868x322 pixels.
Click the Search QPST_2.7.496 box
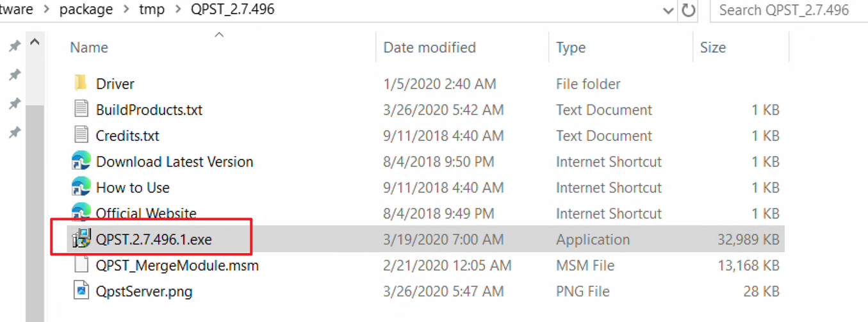(x=789, y=10)
